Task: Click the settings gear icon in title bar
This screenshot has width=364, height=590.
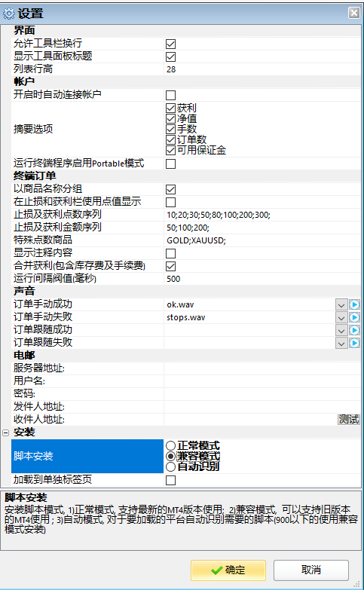Action: 8,14
